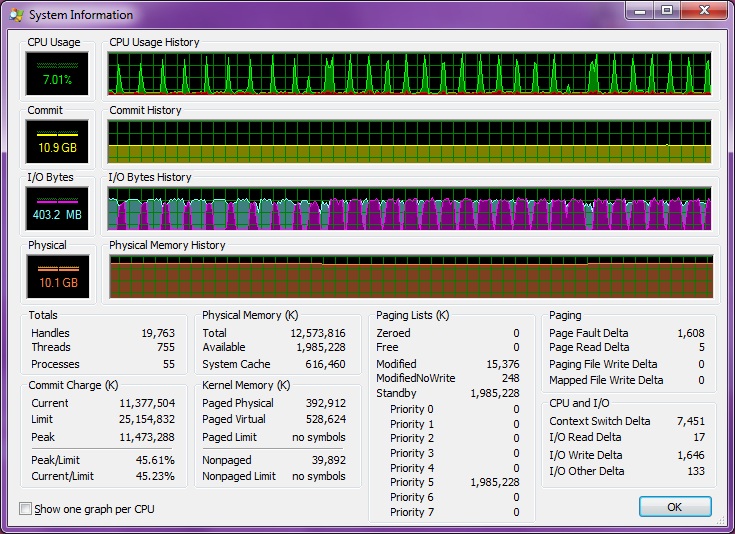Click the System Information window title icon
This screenshot has width=735, height=534.
(x=16, y=15)
